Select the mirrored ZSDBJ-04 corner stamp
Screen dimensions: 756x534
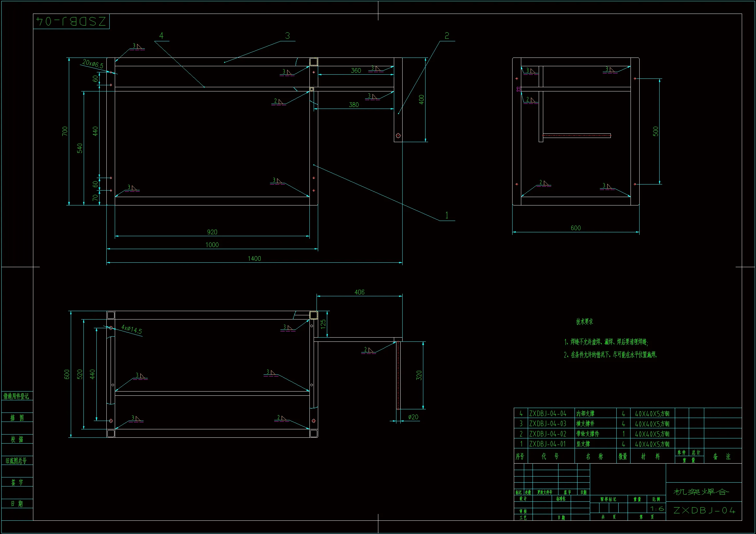tap(71, 21)
